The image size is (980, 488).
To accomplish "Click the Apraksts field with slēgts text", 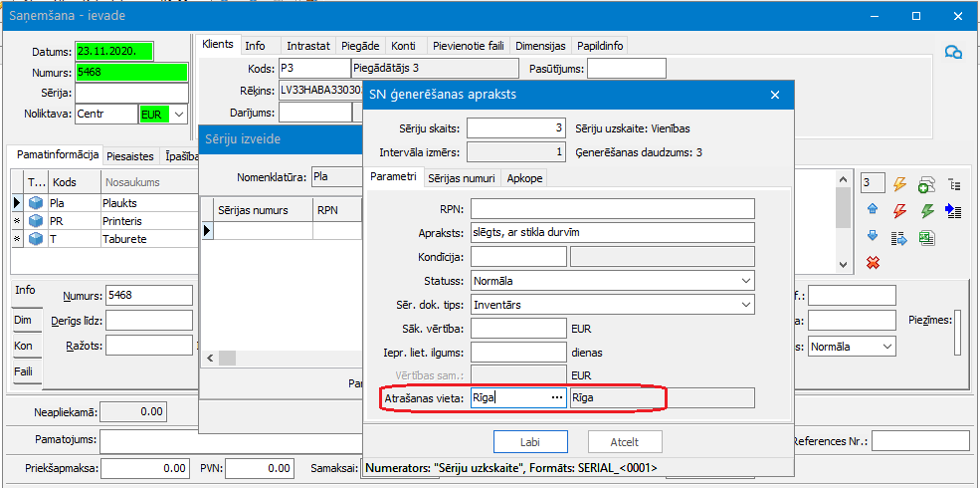I will click(x=613, y=232).
